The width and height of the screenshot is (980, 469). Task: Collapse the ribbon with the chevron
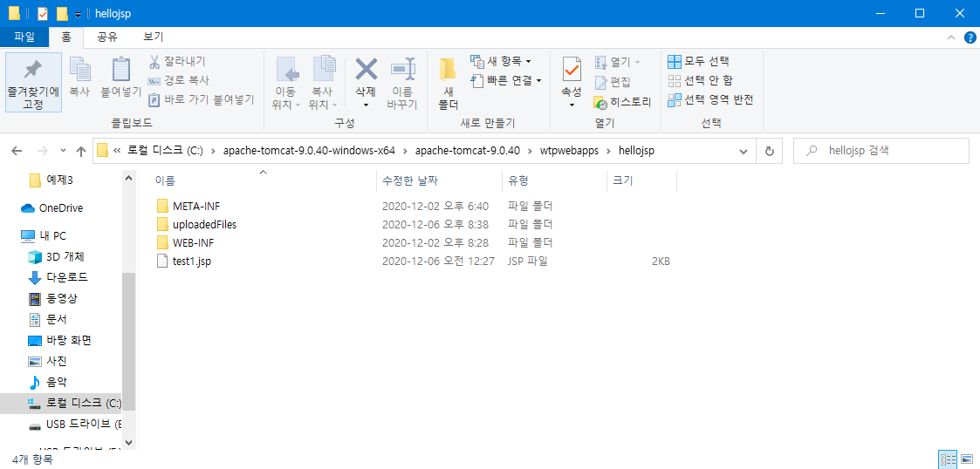(950, 37)
